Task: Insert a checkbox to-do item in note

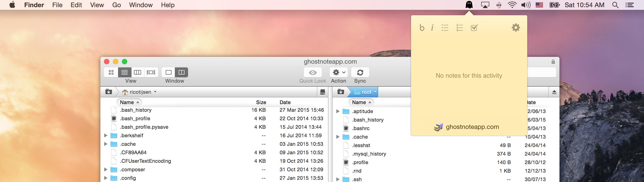Action: point(474,28)
